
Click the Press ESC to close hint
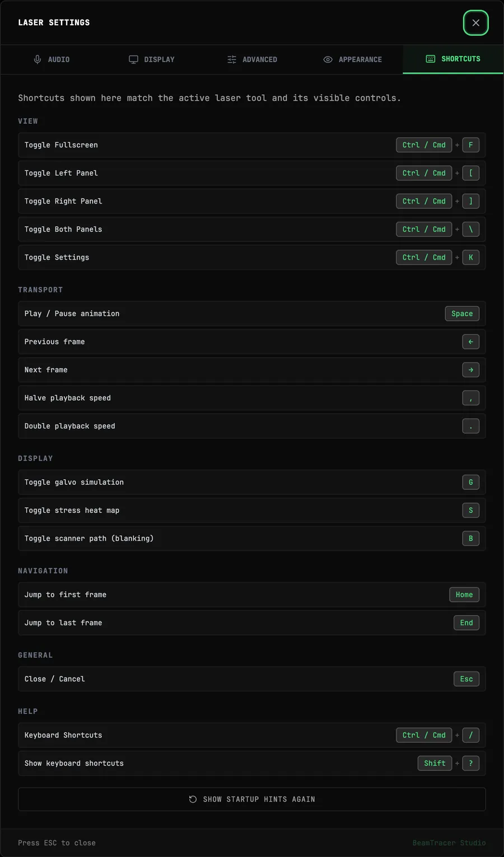pyautogui.click(x=57, y=843)
